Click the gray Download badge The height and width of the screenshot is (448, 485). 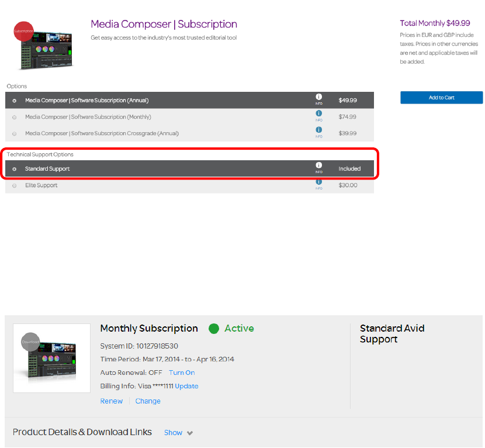click(30, 342)
